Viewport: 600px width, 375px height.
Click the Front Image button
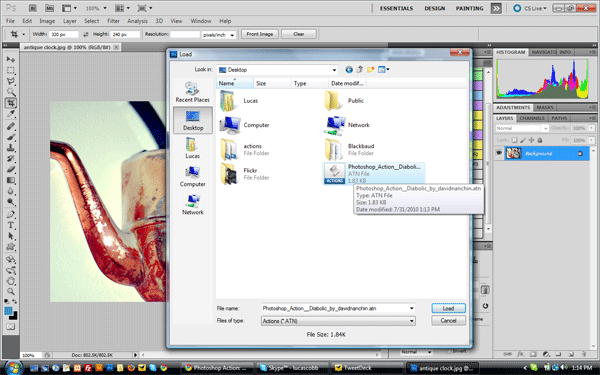point(260,34)
